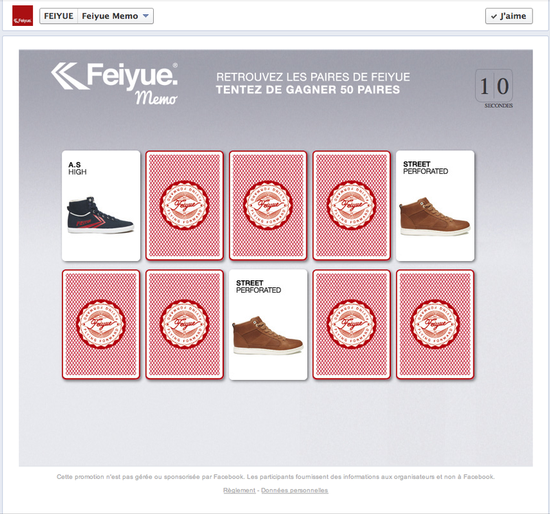The image size is (550, 514).
Task: Click the Feiyue Memo logo
Action: point(115,84)
